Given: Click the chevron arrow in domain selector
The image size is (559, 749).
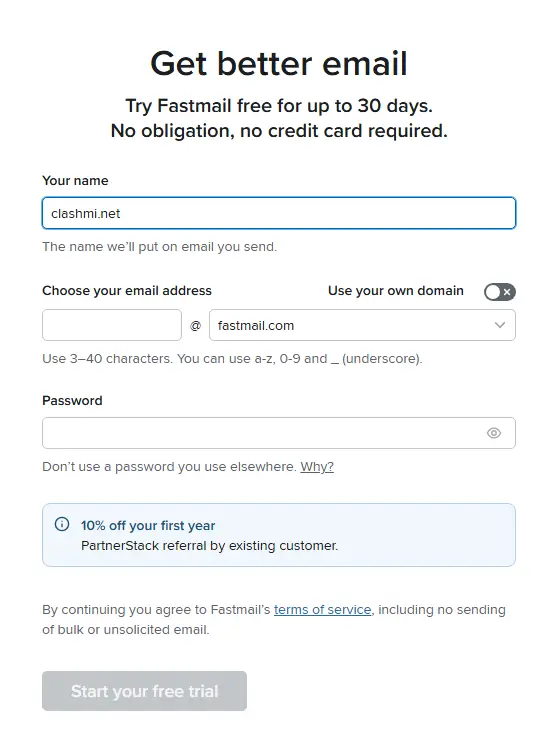Looking at the screenshot, I should click(500, 325).
